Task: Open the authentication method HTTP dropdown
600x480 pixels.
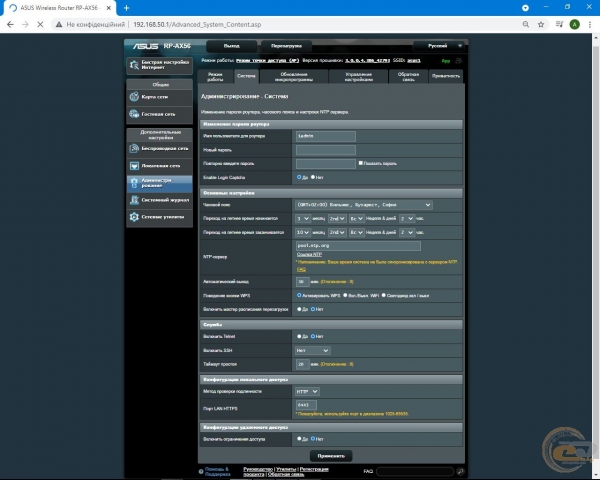Action: pyautogui.click(x=307, y=392)
